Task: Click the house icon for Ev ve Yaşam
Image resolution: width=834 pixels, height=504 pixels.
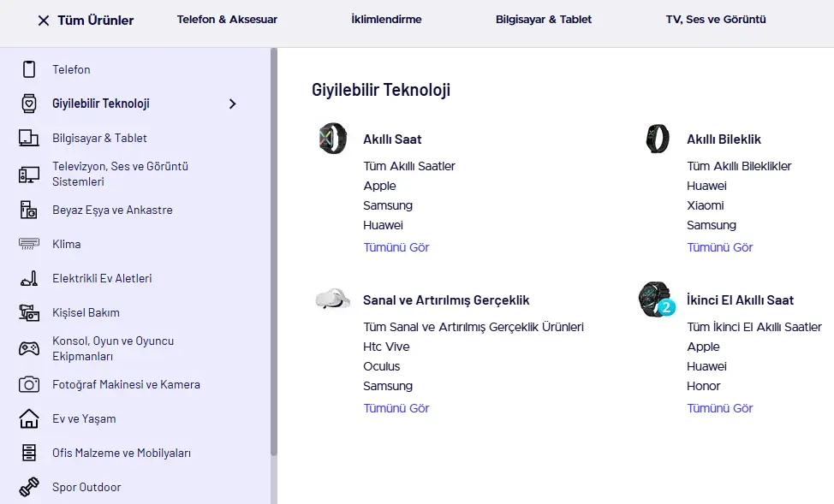Action: tap(29, 418)
